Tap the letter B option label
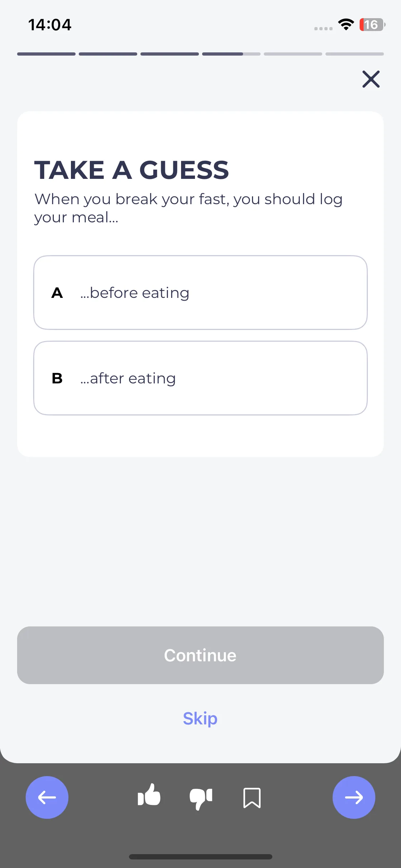 pyautogui.click(x=57, y=378)
